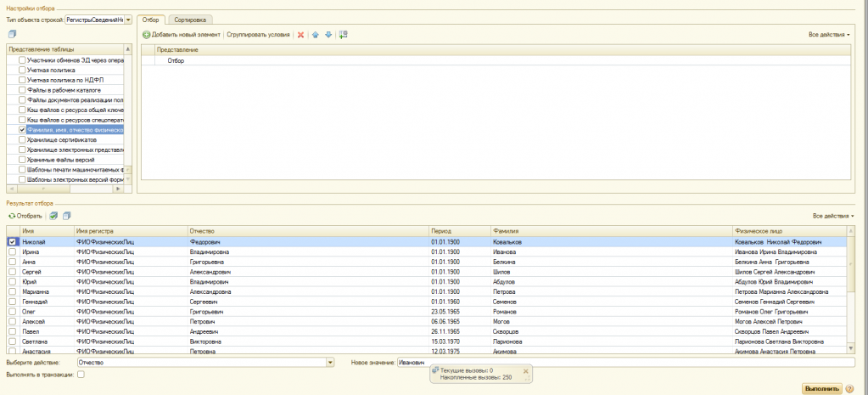Click the check-all icon beside Отобрать
Screen dimensions: 868x395
point(53,216)
